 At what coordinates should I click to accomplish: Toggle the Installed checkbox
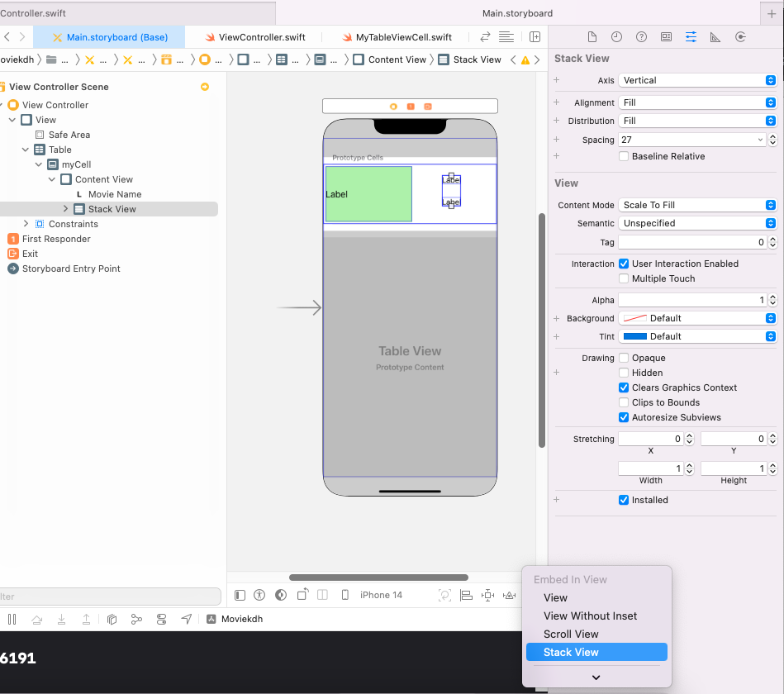click(624, 500)
